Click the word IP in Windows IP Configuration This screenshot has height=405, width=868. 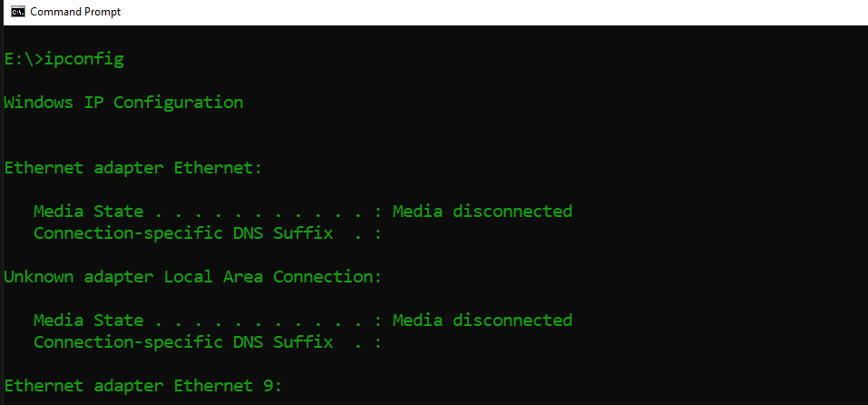93,103
